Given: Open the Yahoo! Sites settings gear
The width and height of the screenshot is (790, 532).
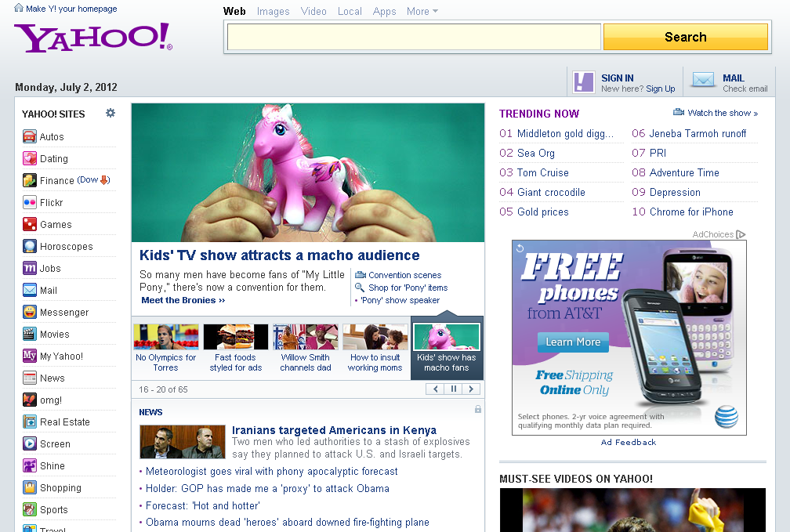Looking at the screenshot, I should pyautogui.click(x=111, y=113).
